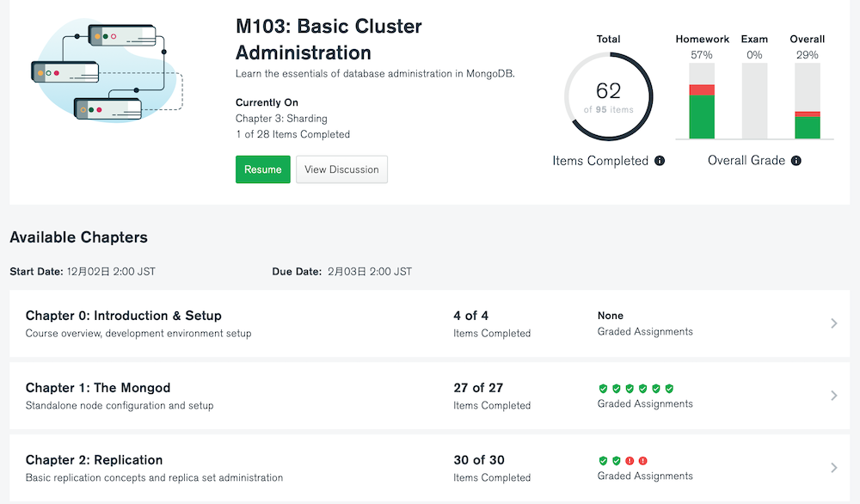Click the Homework grade bar
Image resolution: width=860 pixels, height=504 pixels.
click(702, 101)
